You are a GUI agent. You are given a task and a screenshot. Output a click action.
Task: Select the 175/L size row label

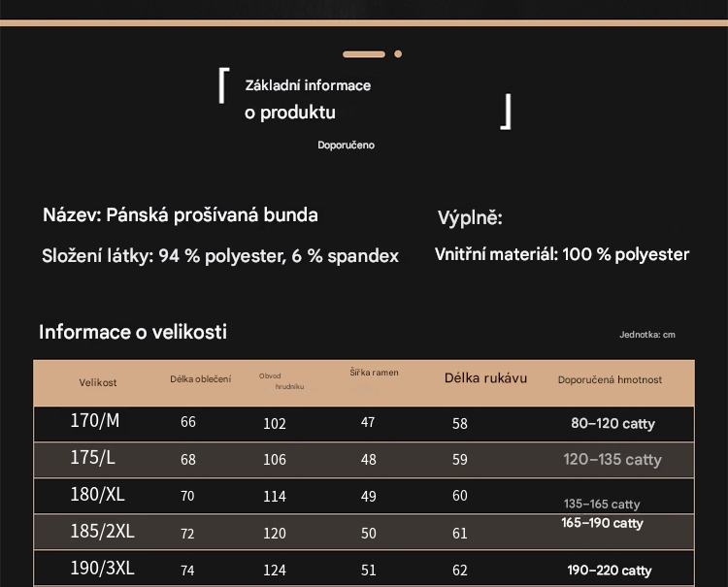(x=92, y=458)
